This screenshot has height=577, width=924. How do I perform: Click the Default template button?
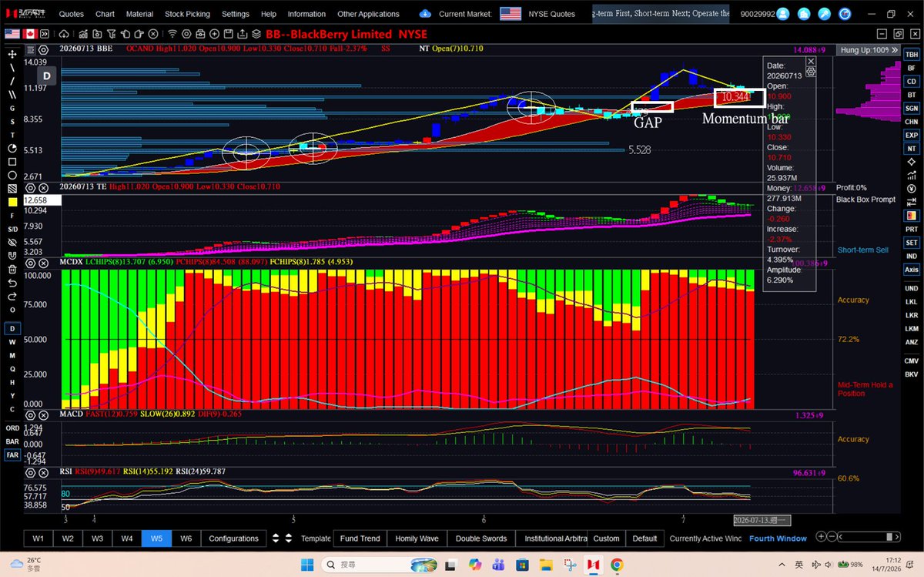click(644, 538)
